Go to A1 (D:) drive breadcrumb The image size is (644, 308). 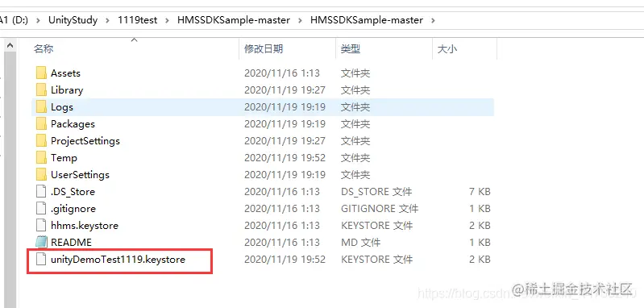point(14,20)
